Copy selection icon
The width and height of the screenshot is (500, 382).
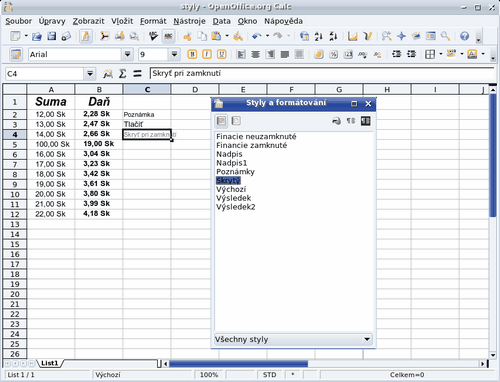pyautogui.click(x=202, y=36)
